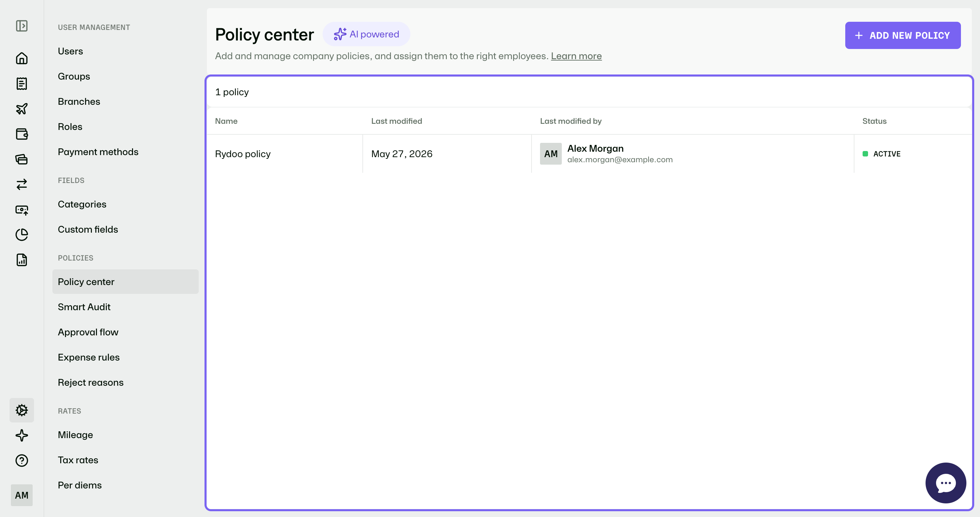
Task: Open Roles settings
Action: click(70, 127)
